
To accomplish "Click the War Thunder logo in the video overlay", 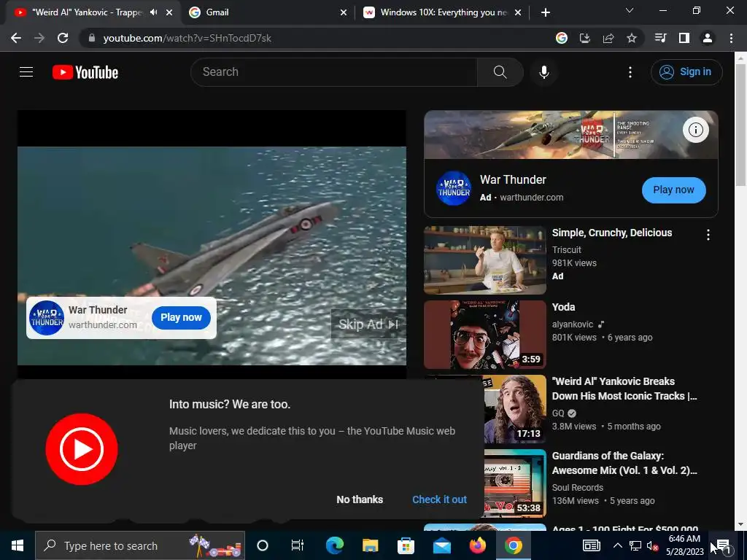I will coord(47,318).
